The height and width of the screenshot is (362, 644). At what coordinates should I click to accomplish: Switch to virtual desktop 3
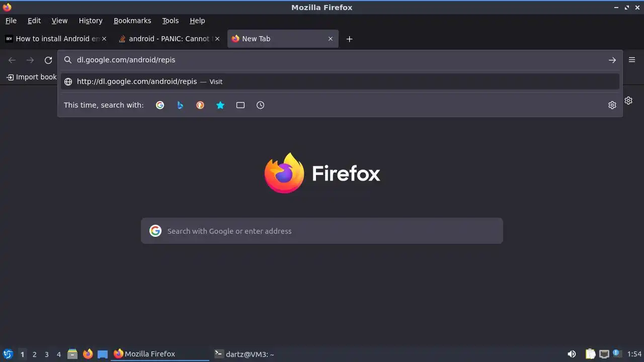click(46, 354)
